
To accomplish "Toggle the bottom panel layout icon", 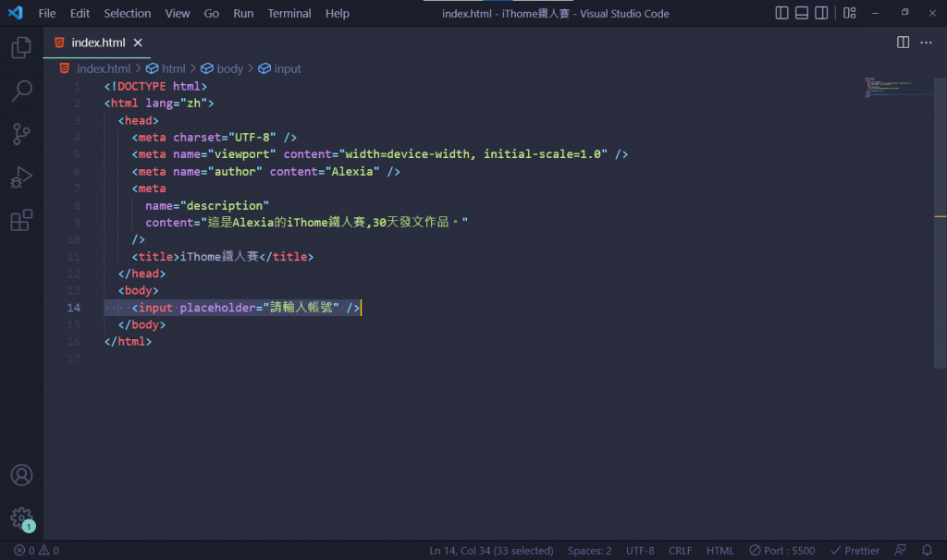I will [802, 13].
